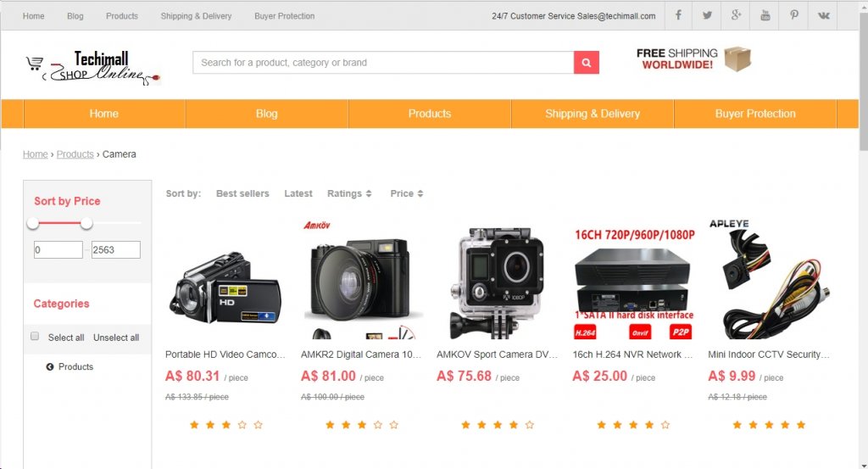Open Buyer Protection in orange navigation bar
The image size is (868, 469).
pos(755,114)
